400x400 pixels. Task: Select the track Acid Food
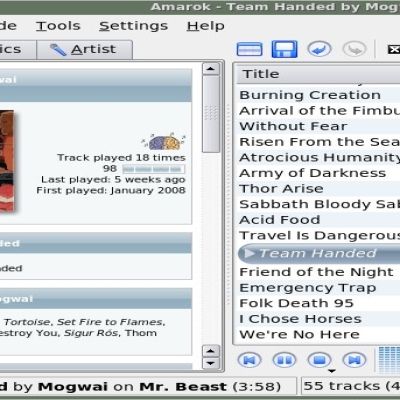tap(318, 220)
